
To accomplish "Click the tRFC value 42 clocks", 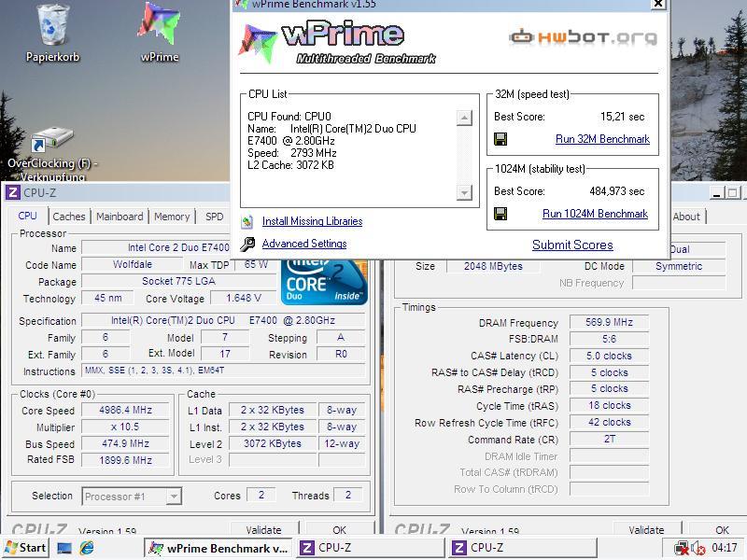I will 610,422.
